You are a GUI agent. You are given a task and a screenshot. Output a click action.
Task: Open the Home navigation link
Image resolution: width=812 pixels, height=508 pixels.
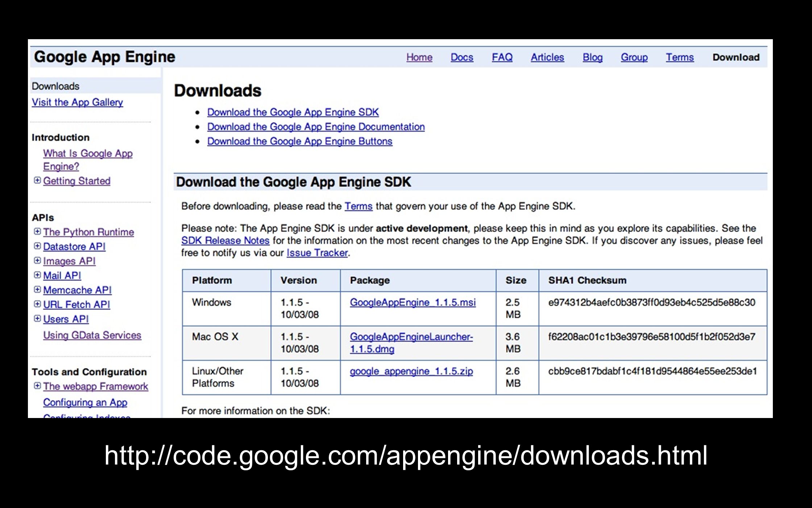click(x=419, y=57)
